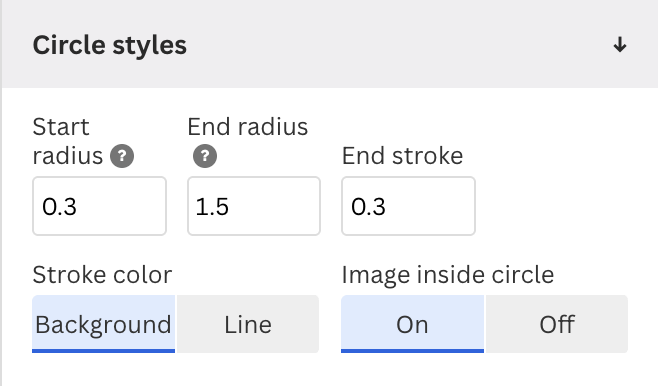Focus the End stroke input field
Screen dimensions: 658x386
point(408,206)
